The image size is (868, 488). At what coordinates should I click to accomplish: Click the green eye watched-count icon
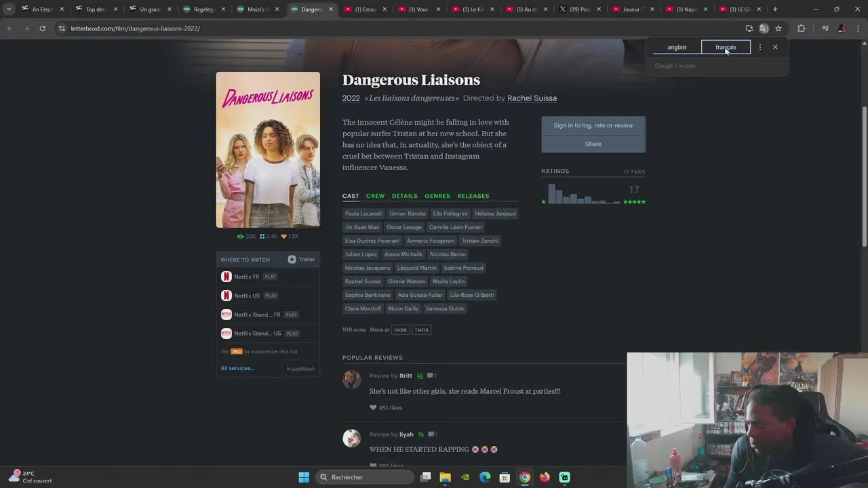pos(240,237)
